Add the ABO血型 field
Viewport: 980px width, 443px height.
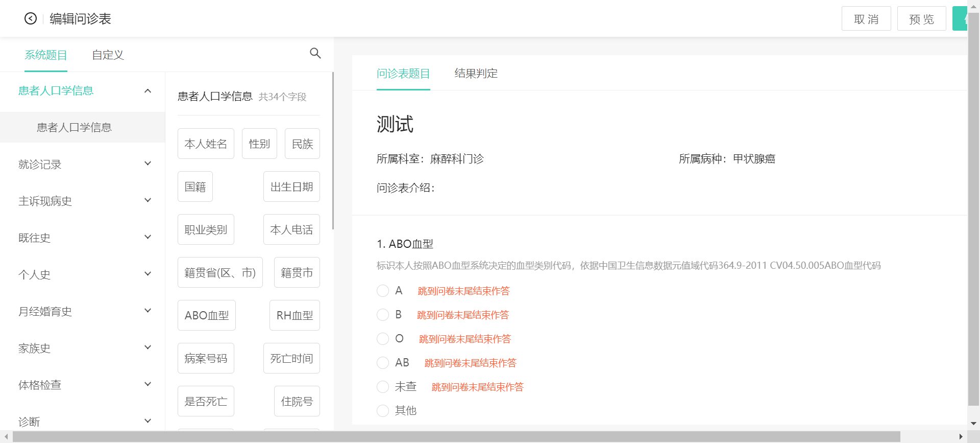[x=207, y=315]
